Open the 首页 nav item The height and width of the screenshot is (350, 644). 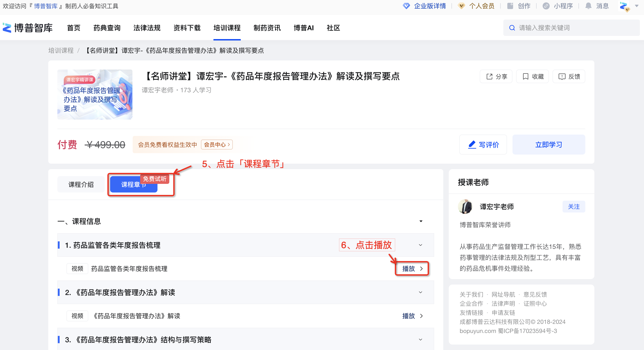(74, 28)
